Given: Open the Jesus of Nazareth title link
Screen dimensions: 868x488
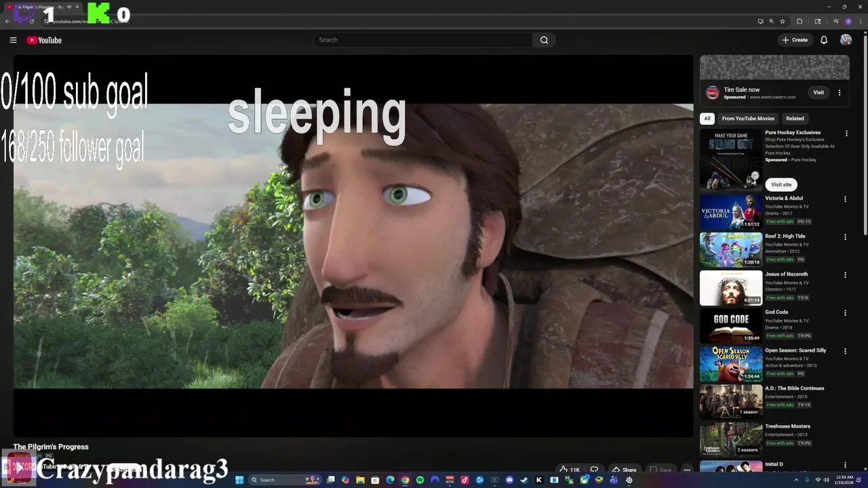Looking at the screenshot, I should tap(787, 274).
